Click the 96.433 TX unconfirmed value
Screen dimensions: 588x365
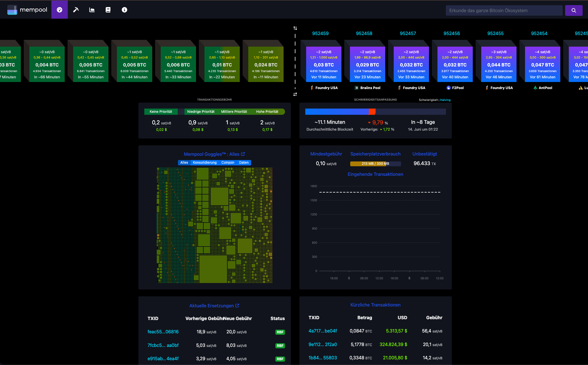(x=424, y=163)
